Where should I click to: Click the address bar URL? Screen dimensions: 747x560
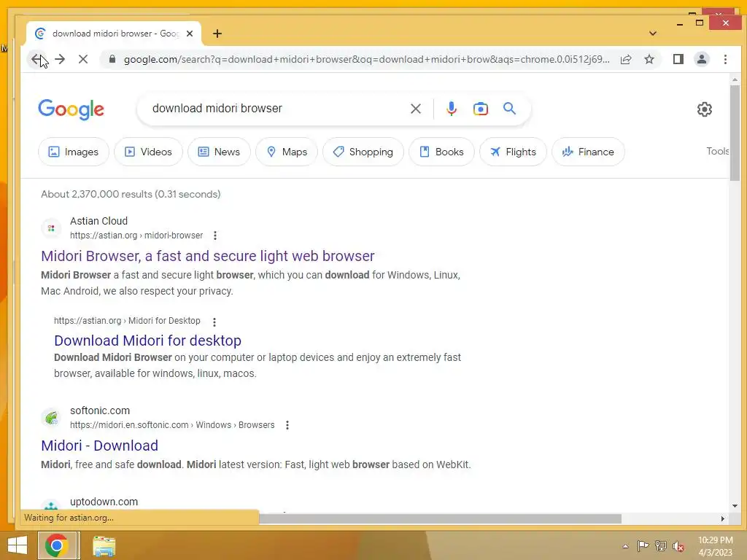(366, 59)
